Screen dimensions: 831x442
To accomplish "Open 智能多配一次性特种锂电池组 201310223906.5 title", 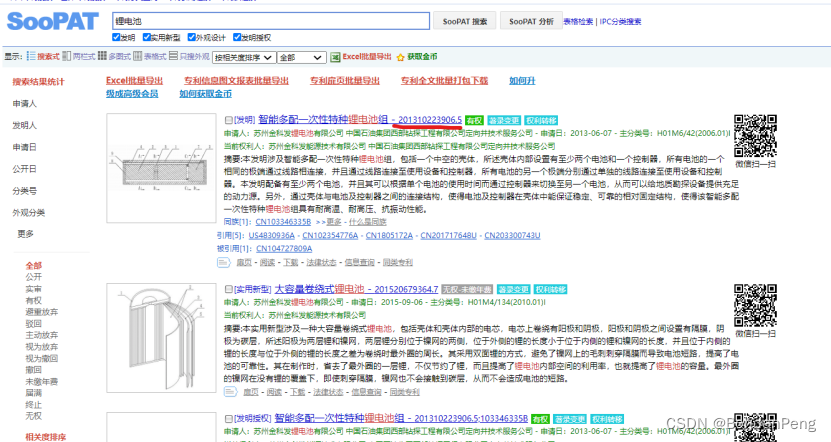I will click(x=360, y=120).
